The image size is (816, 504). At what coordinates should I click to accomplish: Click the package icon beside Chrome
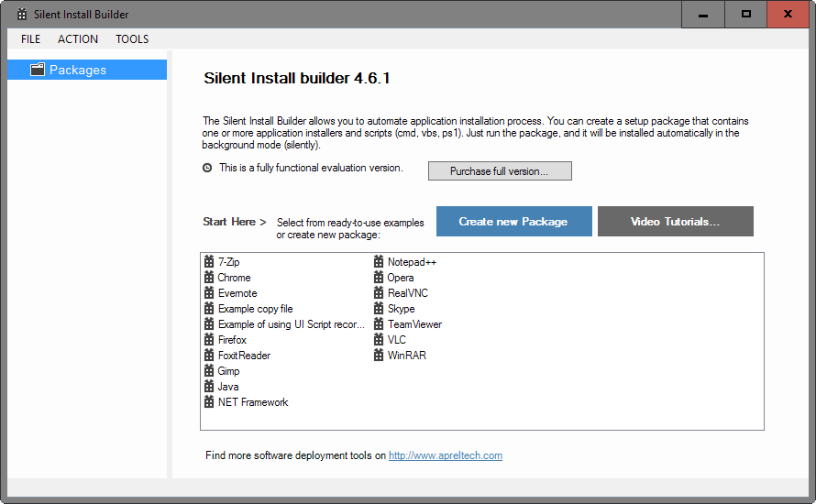pos(209,278)
